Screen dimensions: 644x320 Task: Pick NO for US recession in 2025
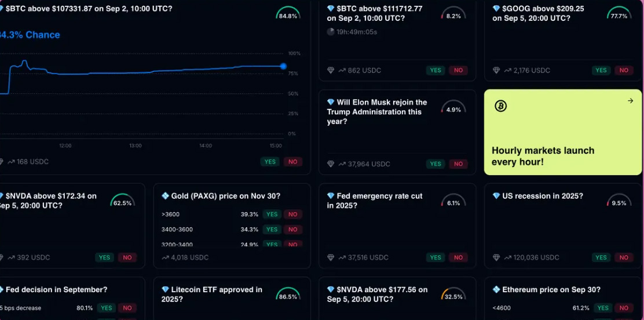coord(624,257)
